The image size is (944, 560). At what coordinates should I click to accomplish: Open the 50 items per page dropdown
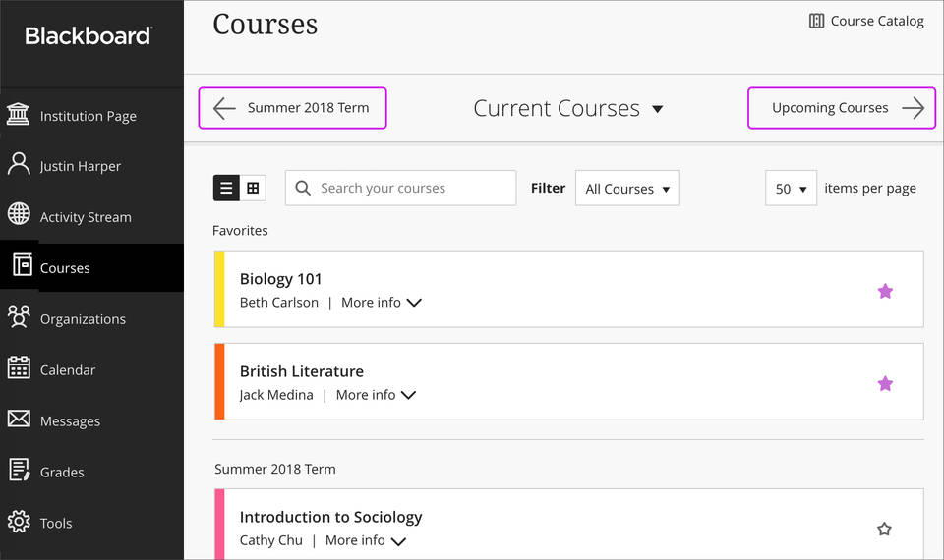[x=791, y=189]
